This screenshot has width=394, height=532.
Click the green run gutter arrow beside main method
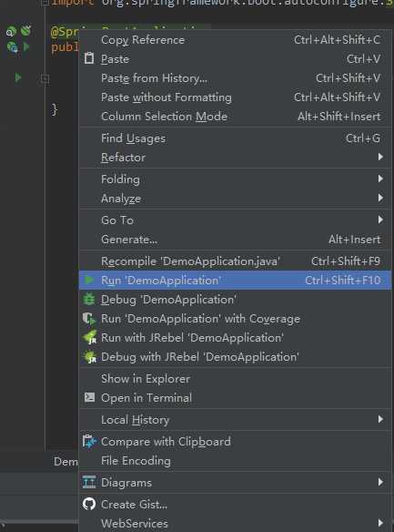(18, 78)
